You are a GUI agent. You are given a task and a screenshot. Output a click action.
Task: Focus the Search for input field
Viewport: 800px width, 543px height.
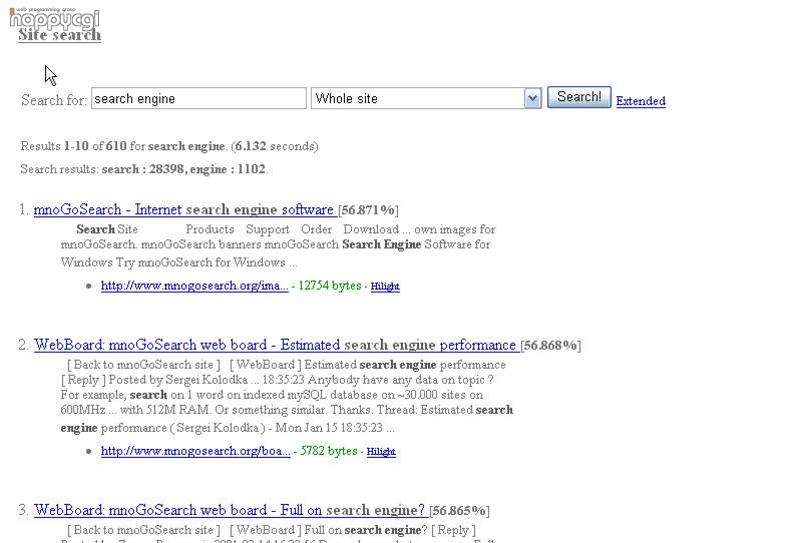[x=199, y=98]
